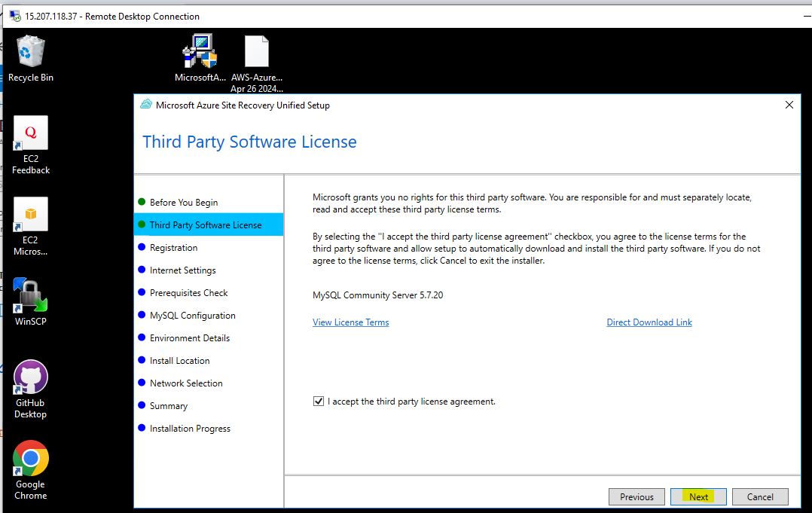Uncheck the accept third party license checkbox
This screenshot has height=513, width=812.
point(318,402)
